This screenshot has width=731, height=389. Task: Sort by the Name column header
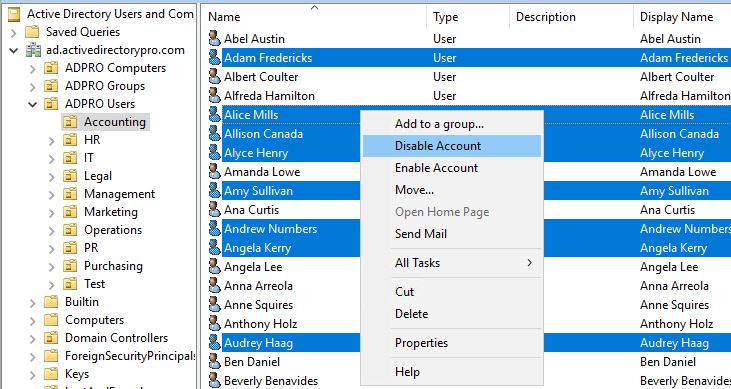pyautogui.click(x=315, y=17)
